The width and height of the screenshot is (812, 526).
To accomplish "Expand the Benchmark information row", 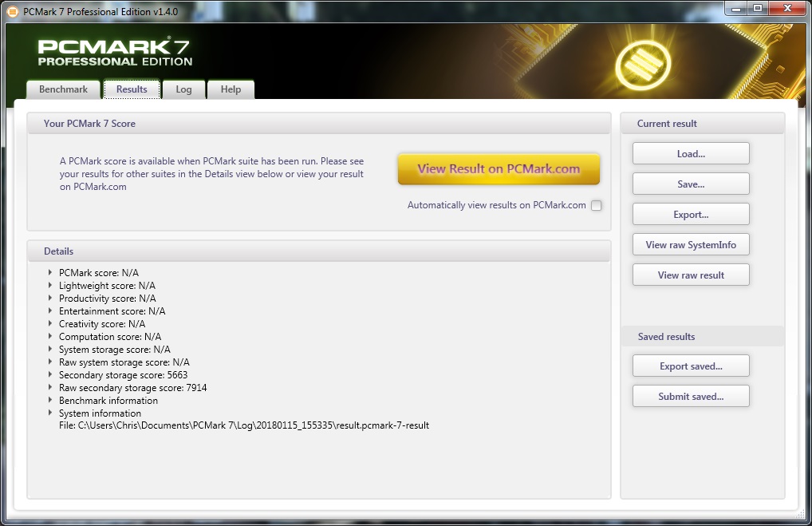I will click(x=50, y=400).
